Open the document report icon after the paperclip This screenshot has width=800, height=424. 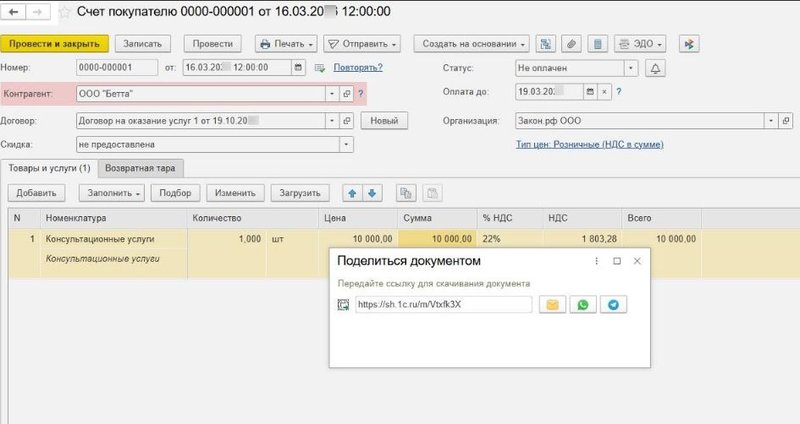pos(597,44)
